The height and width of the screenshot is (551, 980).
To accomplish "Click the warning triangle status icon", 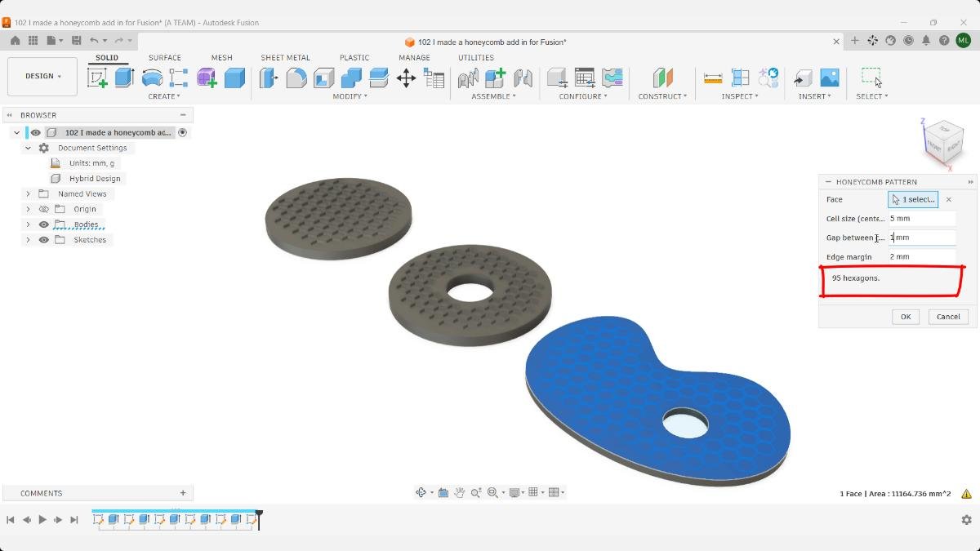I will pyautogui.click(x=966, y=494).
